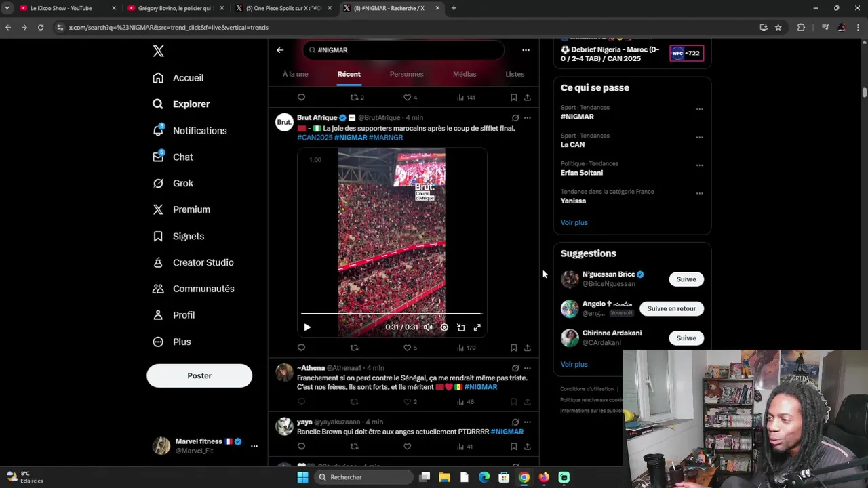
Task: Click the Profil icon
Action: 158,315
